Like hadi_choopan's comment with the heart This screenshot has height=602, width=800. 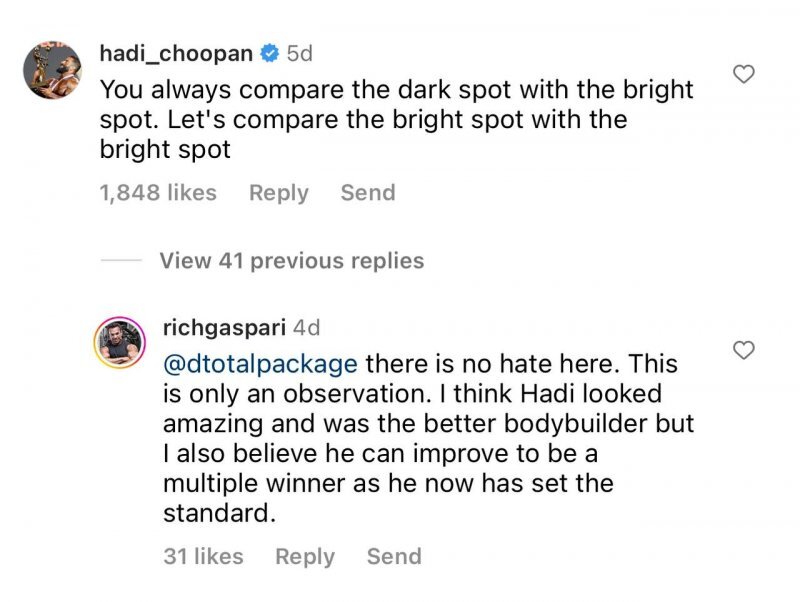tap(743, 73)
